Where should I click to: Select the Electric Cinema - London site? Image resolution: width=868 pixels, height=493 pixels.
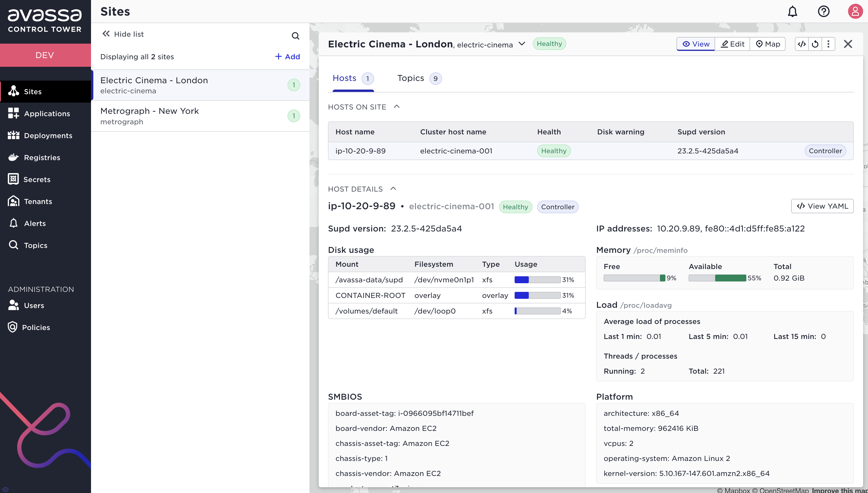point(201,85)
